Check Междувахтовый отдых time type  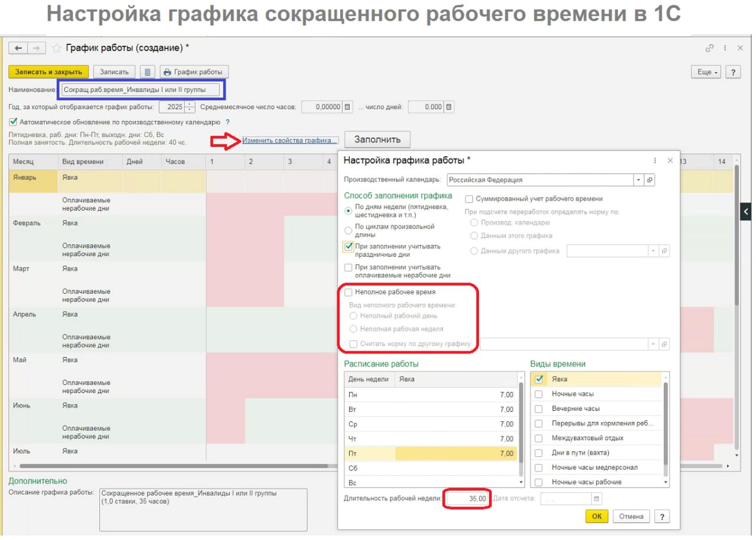[x=539, y=438]
